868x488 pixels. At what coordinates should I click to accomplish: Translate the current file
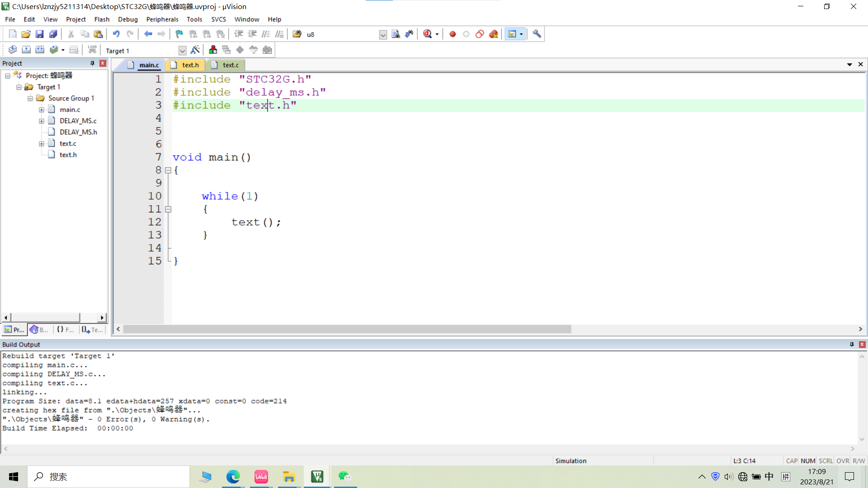13,50
